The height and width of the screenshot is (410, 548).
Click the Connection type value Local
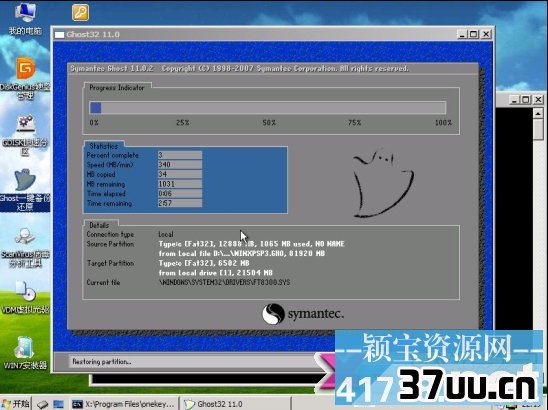[x=166, y=234]
